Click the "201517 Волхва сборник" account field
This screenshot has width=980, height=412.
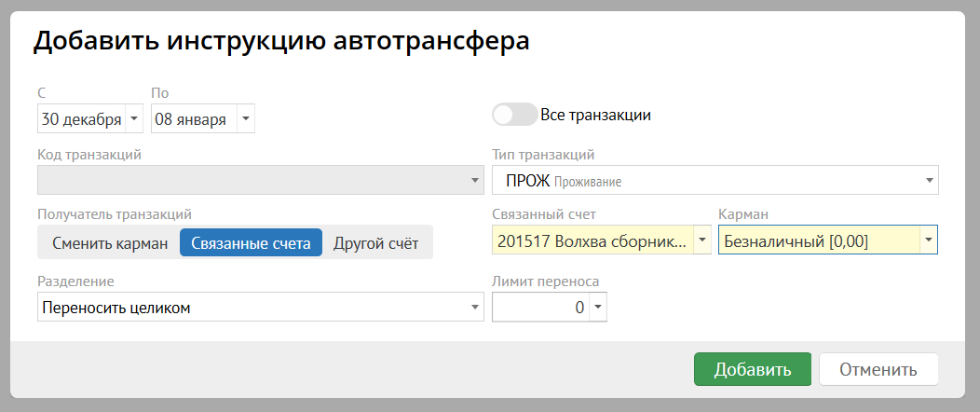(592, 240)
